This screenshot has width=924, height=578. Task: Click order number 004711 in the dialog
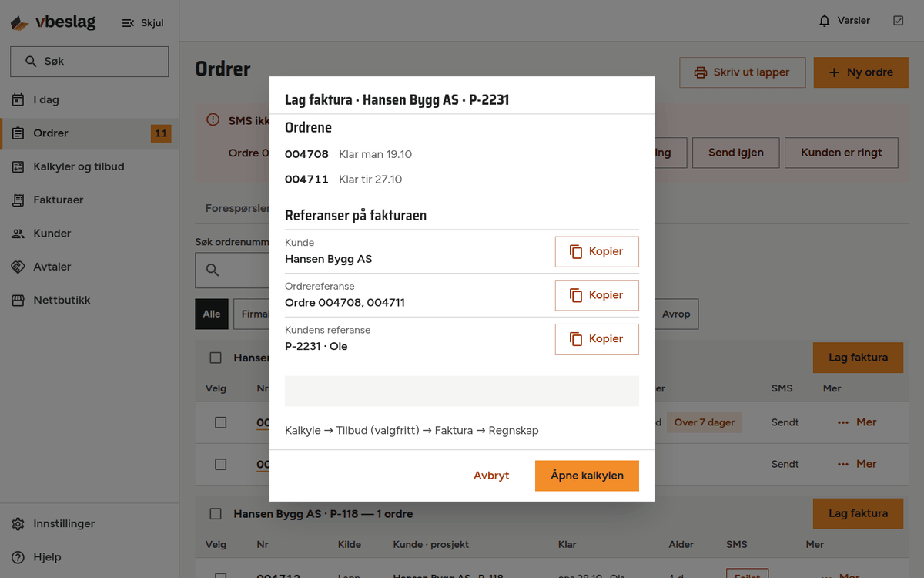(x=306, y=180)
